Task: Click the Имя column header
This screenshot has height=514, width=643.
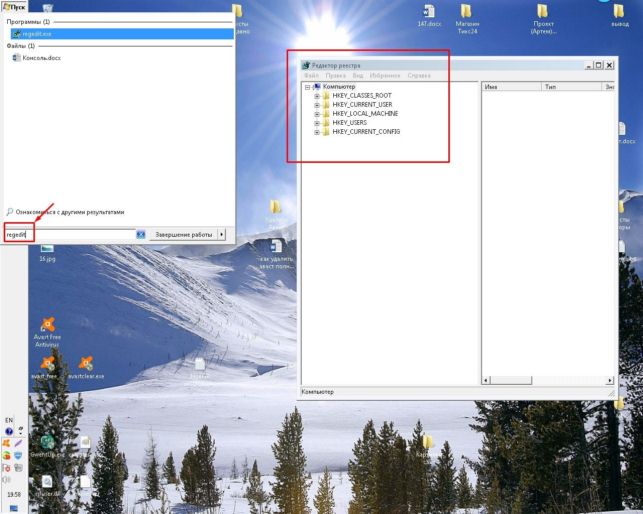Action: [x=511, y=87]
